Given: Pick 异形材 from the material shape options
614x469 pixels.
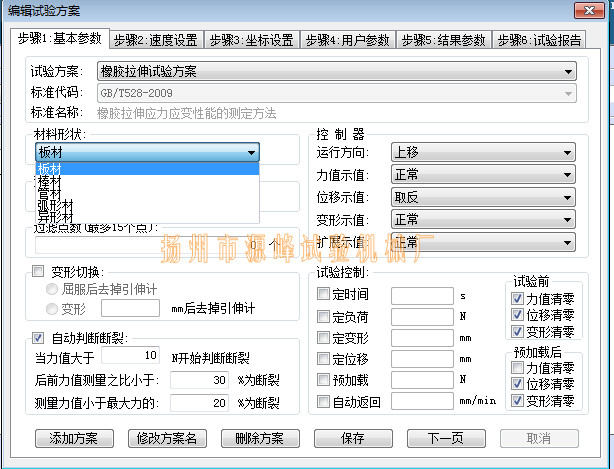Looking at the screenshot, I should (x=55, y=216).
